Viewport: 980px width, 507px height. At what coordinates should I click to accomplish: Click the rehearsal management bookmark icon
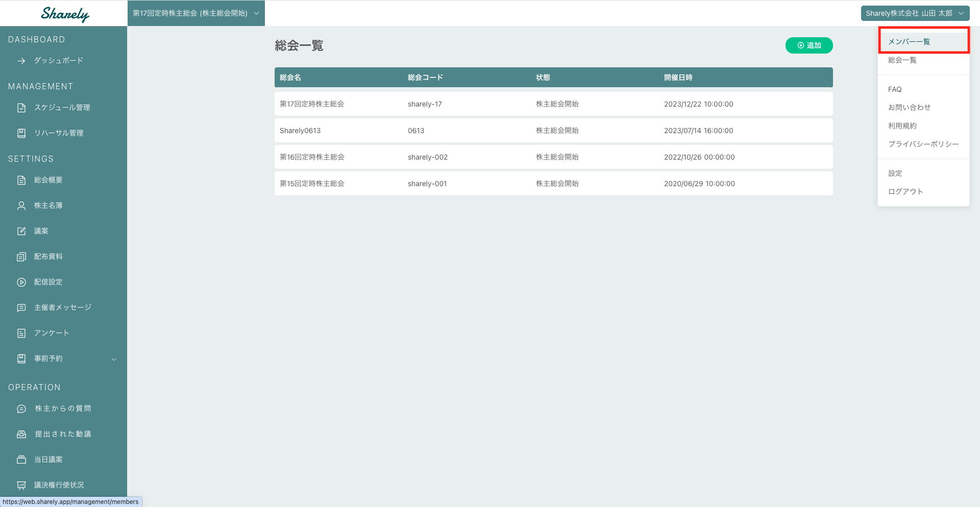(21, 133)
